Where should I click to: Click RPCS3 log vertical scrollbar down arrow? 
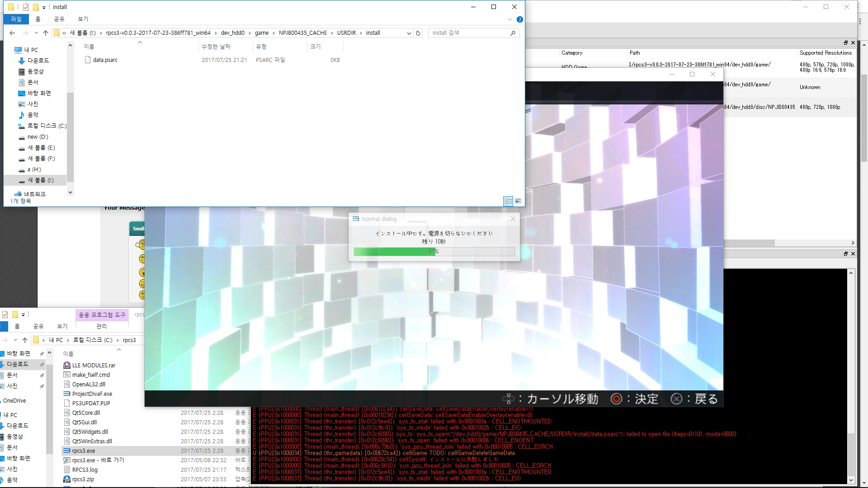851,480
